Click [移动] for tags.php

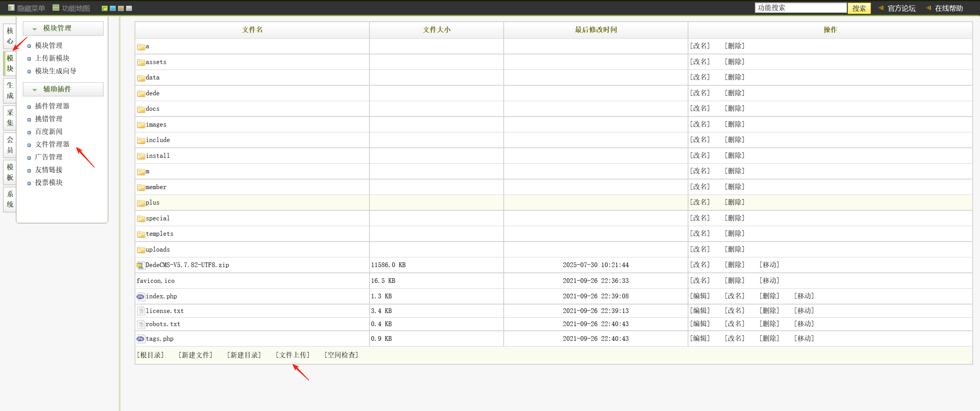click(x=804, y=338)
